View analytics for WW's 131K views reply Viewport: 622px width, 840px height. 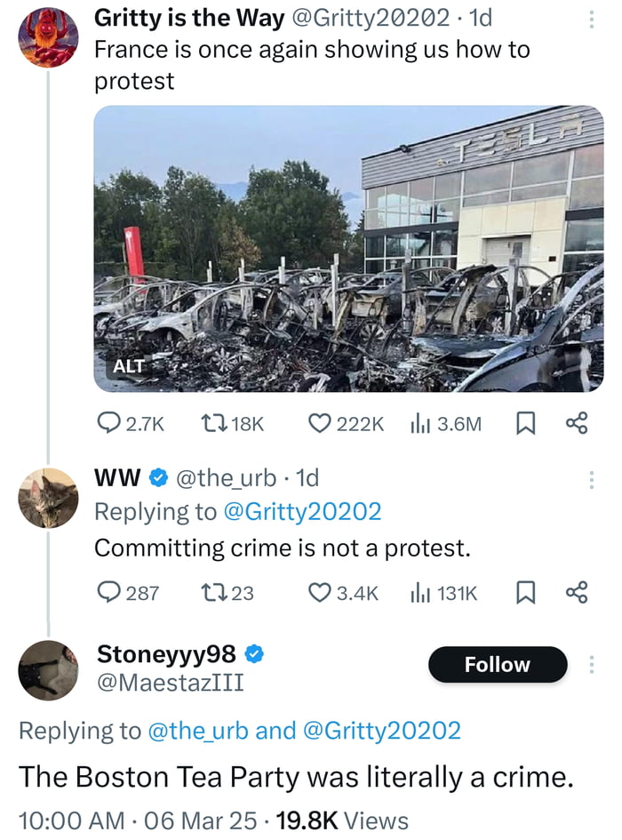pos(419,592)
